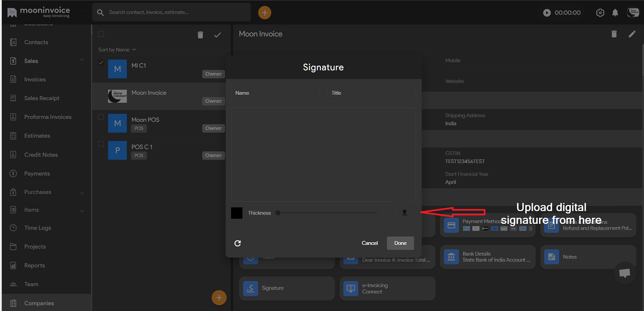Click the Name field in Signature dialog
The image size is (644, 311).
tap(275, 93)
